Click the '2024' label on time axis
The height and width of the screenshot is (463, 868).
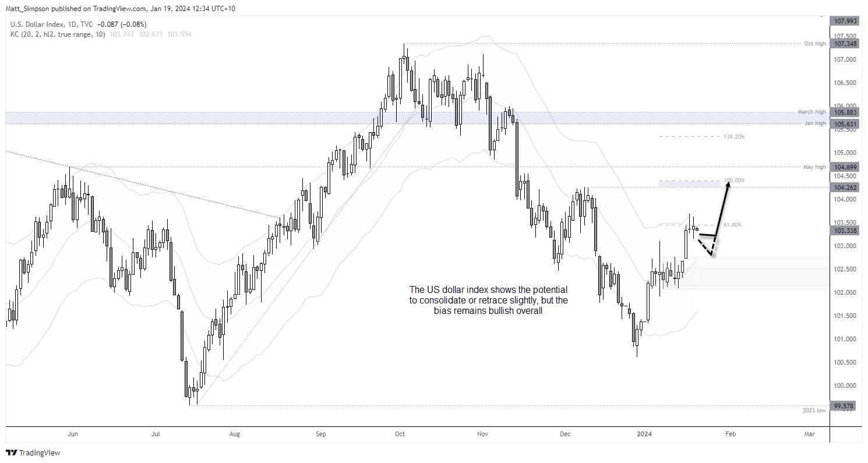pyautogui.click(x=644, y=434)
